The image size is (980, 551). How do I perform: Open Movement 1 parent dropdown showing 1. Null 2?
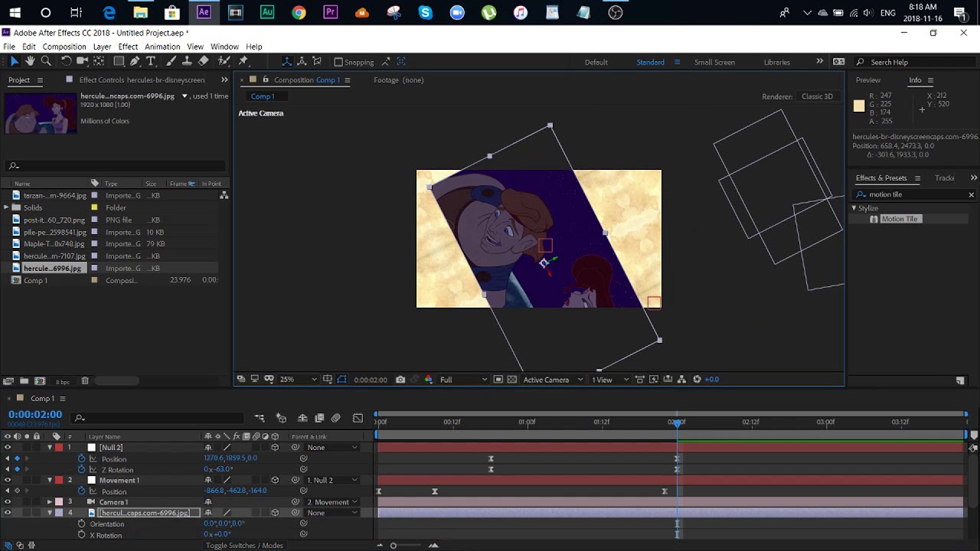click(x=332, y=481)
